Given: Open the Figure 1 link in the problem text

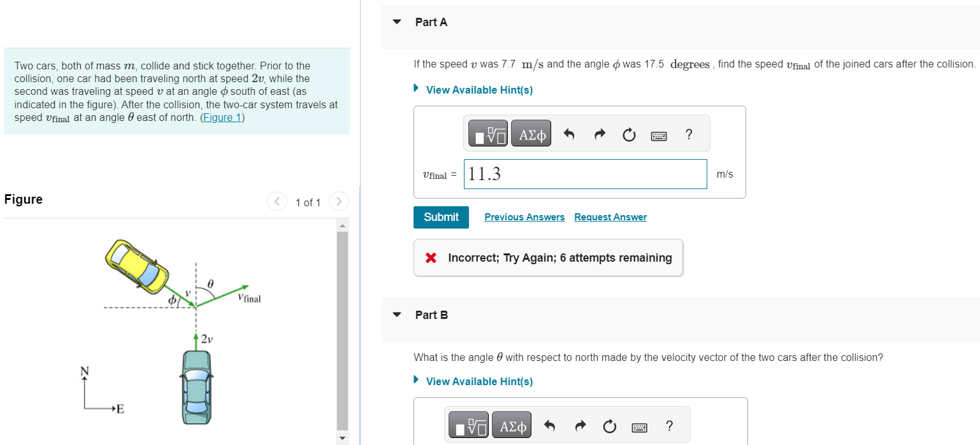Looking at the screenshot, I should click(x=221, y=117).
